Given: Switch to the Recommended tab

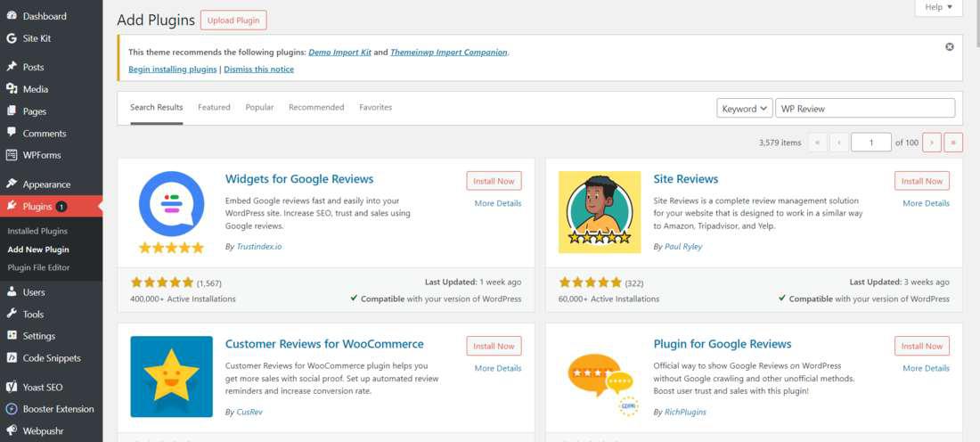Looking at the screenshot, I should pyautogui.click(x=316, y=107).
